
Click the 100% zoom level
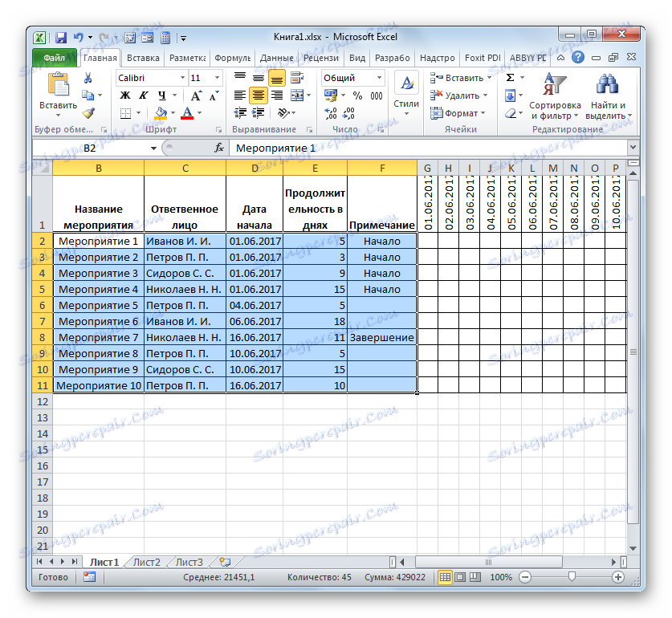500,577
